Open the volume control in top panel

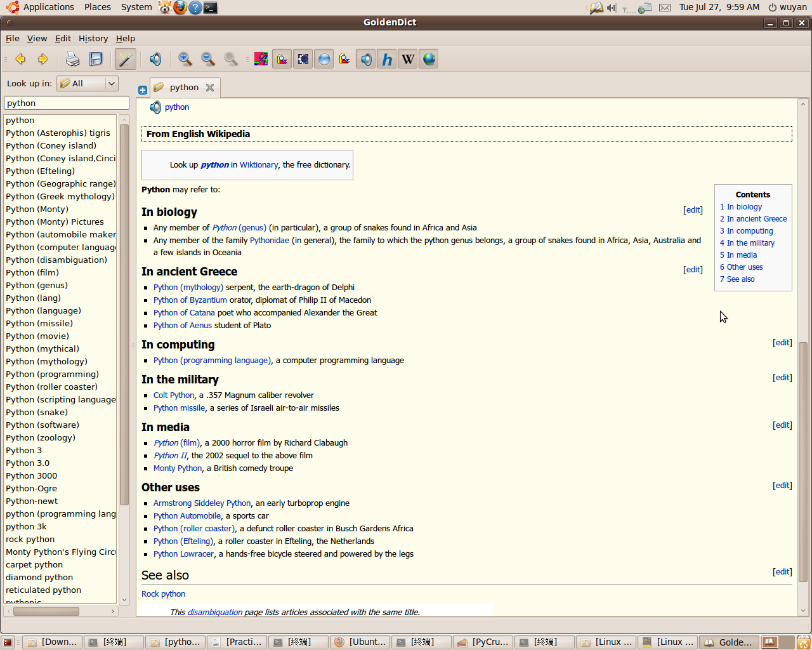point(612,8)
